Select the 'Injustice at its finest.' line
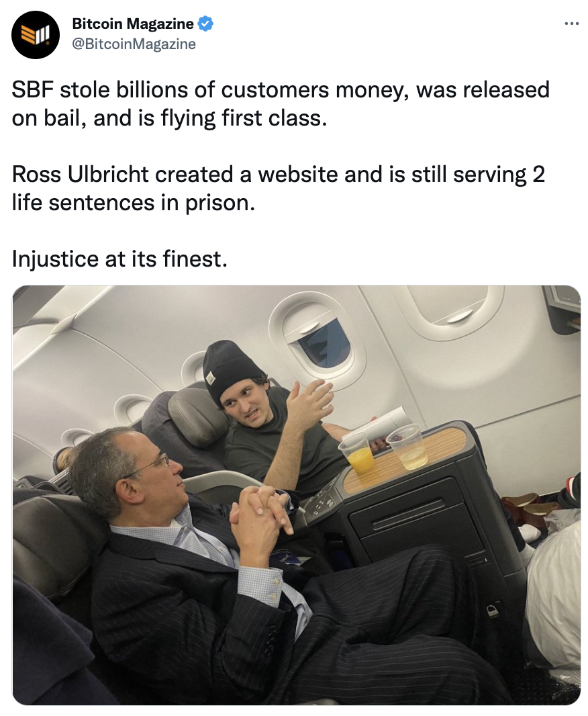 coord(119,259)
